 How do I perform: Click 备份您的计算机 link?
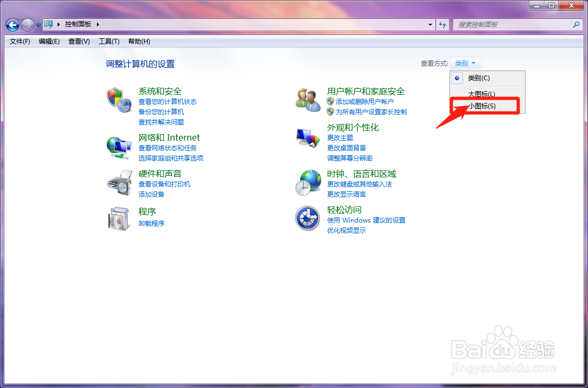[x=161, y=112]
